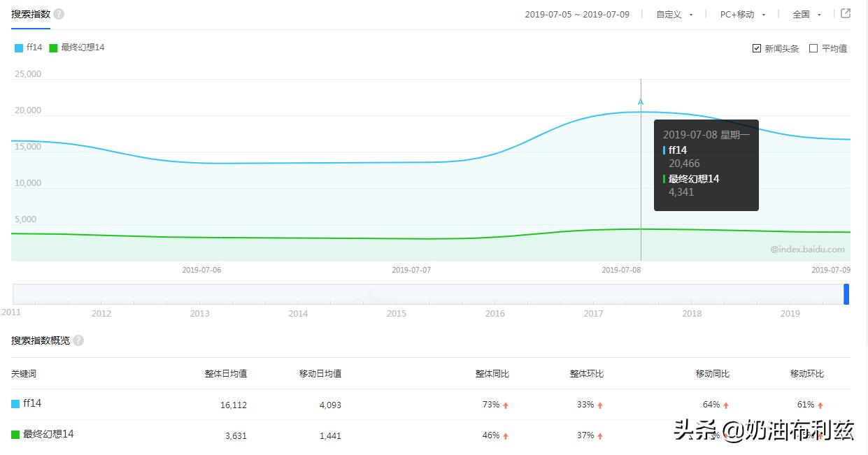Click red up arrow next to 73%
This screenshot has width=868, height=455.
(506, 405)
